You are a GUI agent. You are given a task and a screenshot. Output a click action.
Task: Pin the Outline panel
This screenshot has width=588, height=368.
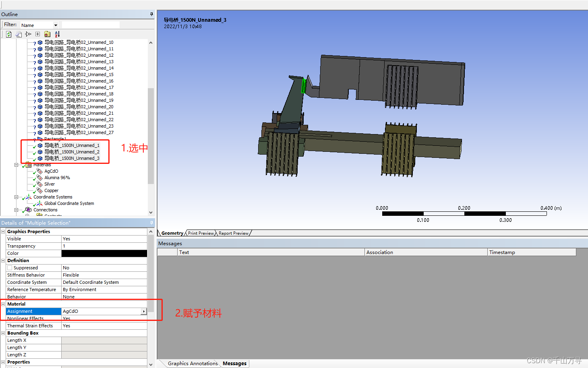point(151,14)
